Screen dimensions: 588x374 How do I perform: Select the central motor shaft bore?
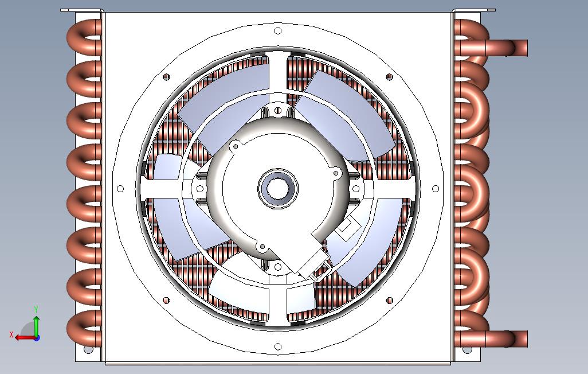click(x=278, y=188)
